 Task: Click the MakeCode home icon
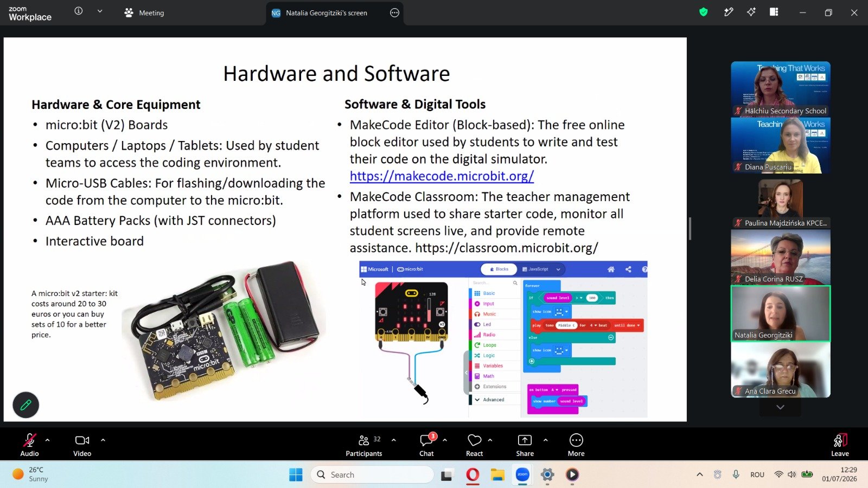point(611,269)
